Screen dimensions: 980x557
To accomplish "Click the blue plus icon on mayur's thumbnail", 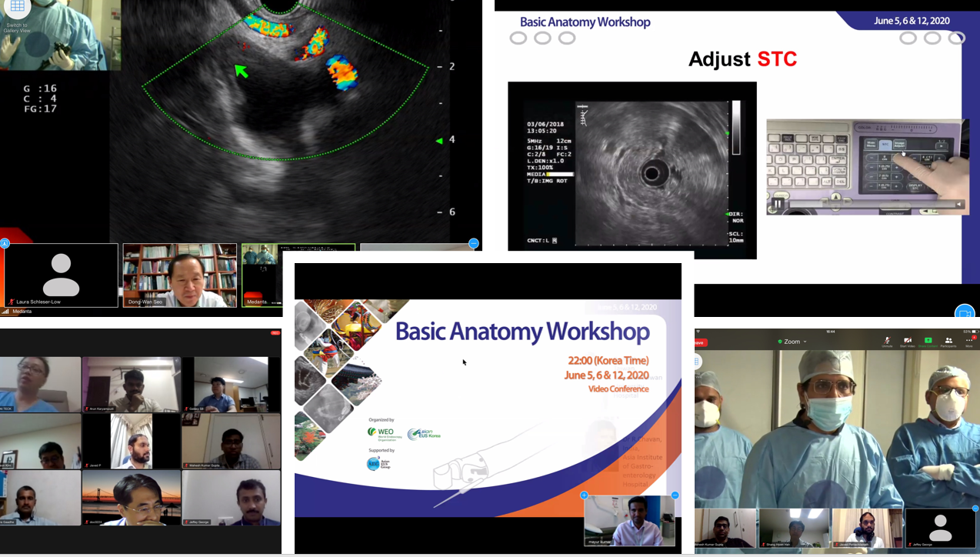I will click(x=584, y=495).
